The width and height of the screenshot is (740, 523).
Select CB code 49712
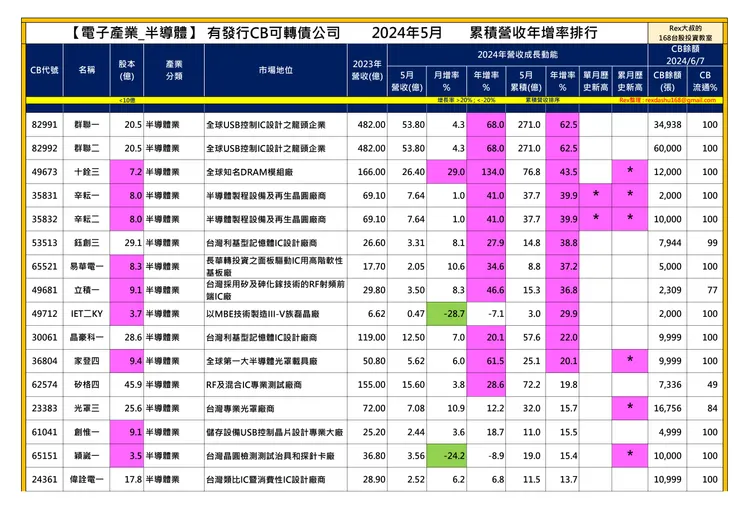(x=44, y=313)
